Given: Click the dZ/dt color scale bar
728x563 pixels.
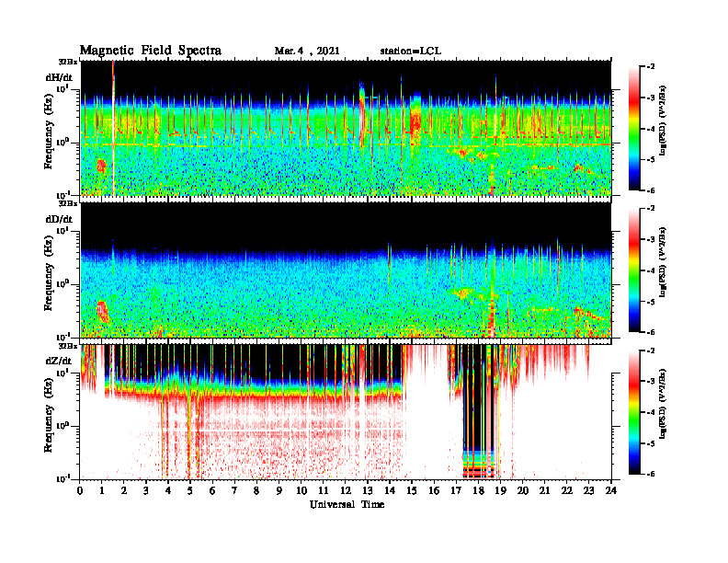Looking at the screenshot, I should pyautogui.click(x=634, y=412).
